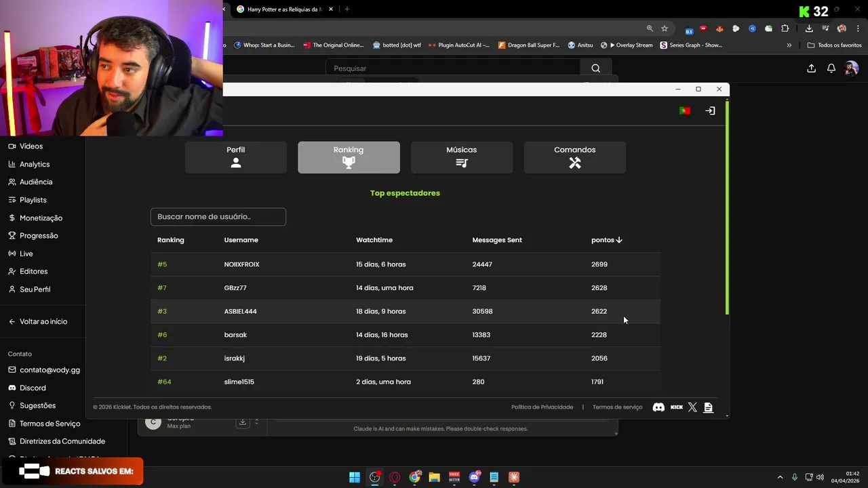Screen dimensions: 868x488
Task: Click the document icon in Kicklet footer
Action: (709, 407)
